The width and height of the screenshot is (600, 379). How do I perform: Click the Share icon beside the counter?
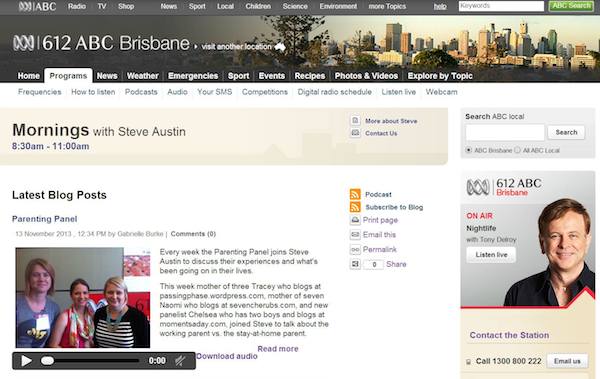tap(355, 264)
